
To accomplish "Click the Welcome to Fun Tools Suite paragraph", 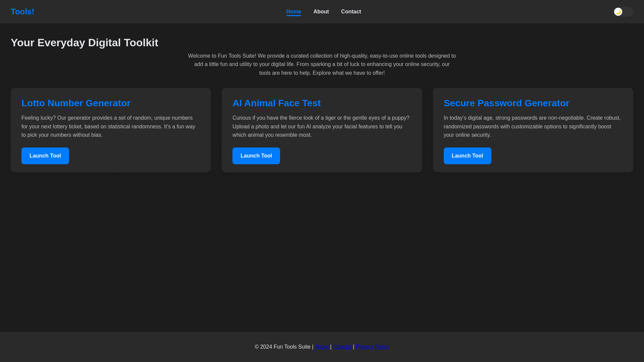I will (x=322, y=64).
